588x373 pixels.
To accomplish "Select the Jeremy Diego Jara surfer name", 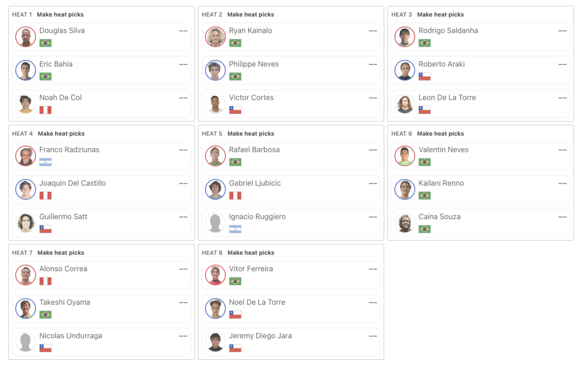I will [x=260, y=336].
